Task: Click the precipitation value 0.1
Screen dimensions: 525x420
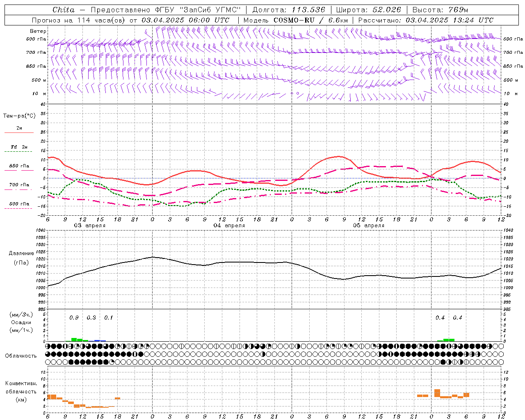Action: [108, 318]
